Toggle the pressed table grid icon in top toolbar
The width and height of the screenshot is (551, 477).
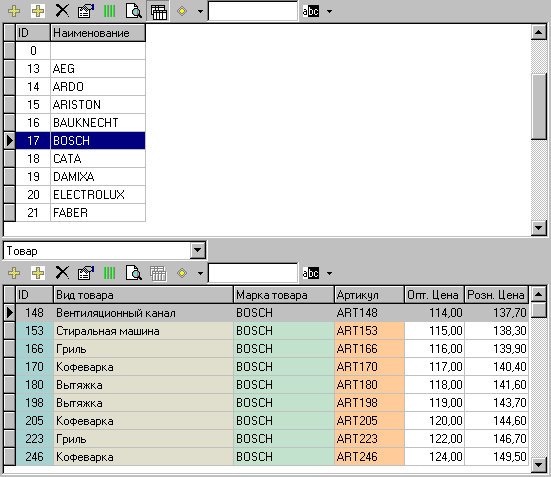tap(158, 11)
